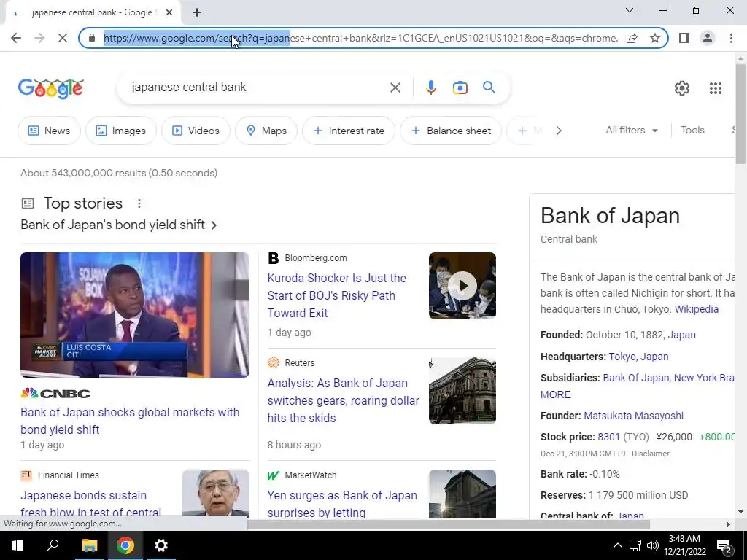
Task: Open Bank of Japan's bond yield shift
Action: (119, 225)
